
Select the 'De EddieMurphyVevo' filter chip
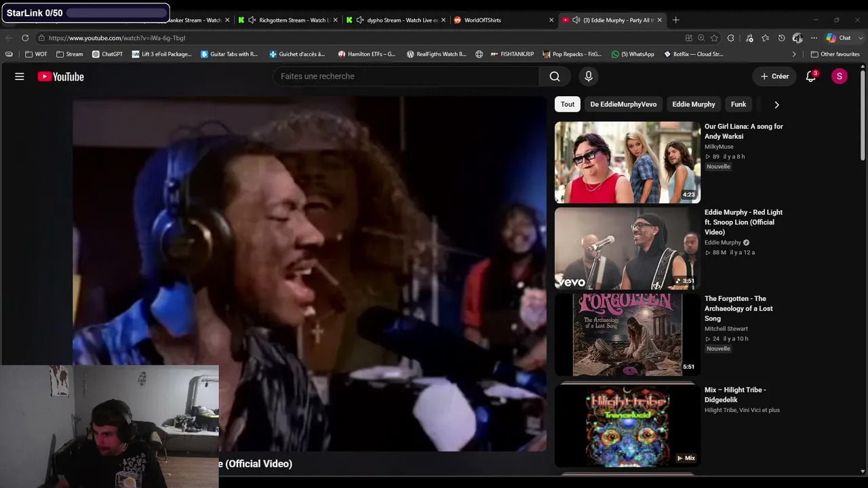coord(623,104)
